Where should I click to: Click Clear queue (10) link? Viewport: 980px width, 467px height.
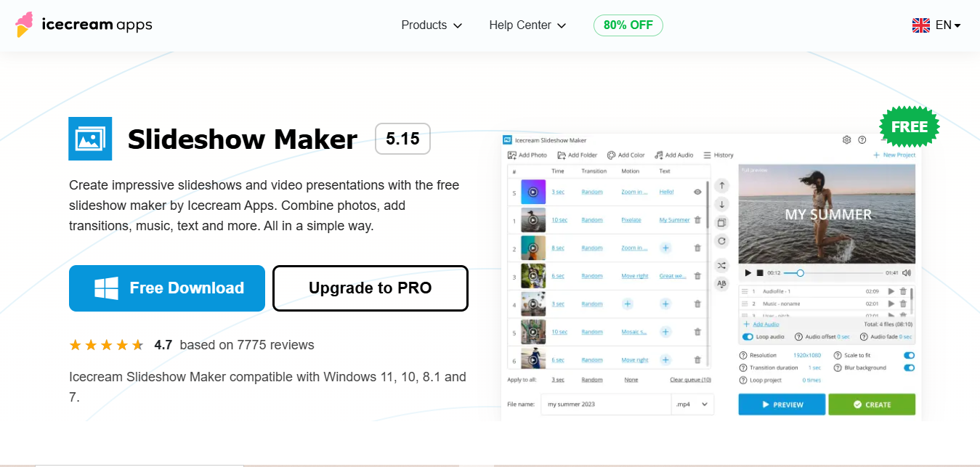click(690, 379)
